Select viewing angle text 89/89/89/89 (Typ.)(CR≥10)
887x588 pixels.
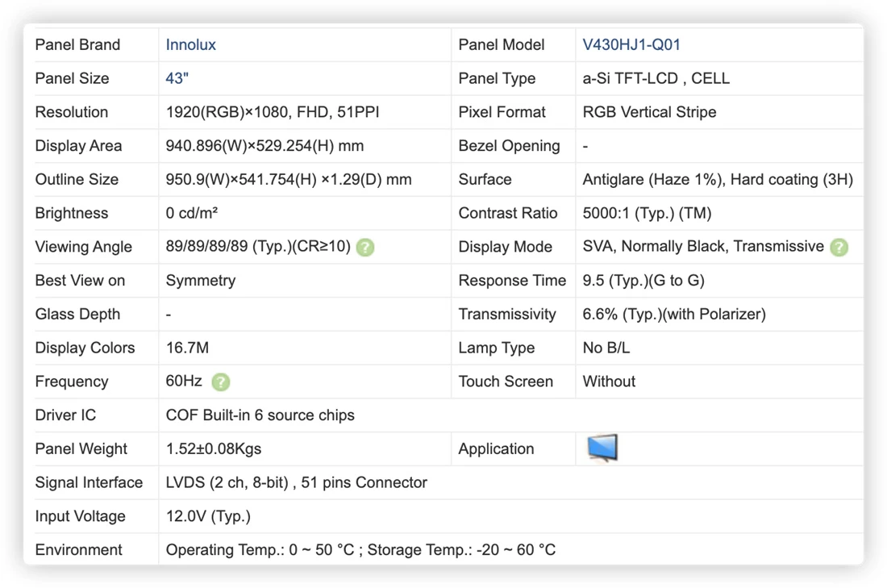pos(258,247)
